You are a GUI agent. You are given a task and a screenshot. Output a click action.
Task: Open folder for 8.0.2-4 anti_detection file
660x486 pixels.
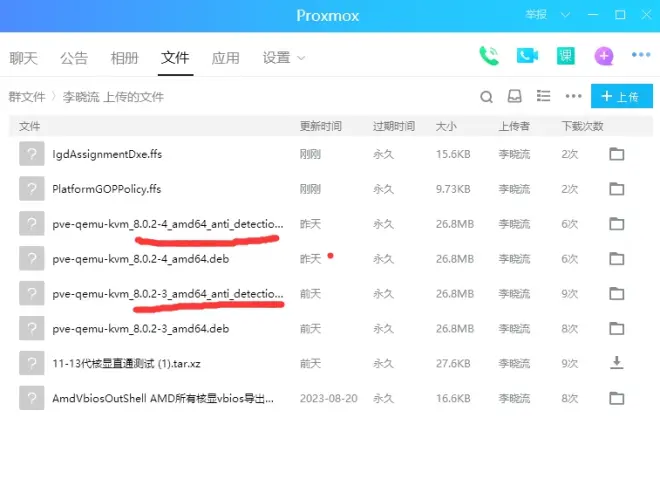pos(617,224)
